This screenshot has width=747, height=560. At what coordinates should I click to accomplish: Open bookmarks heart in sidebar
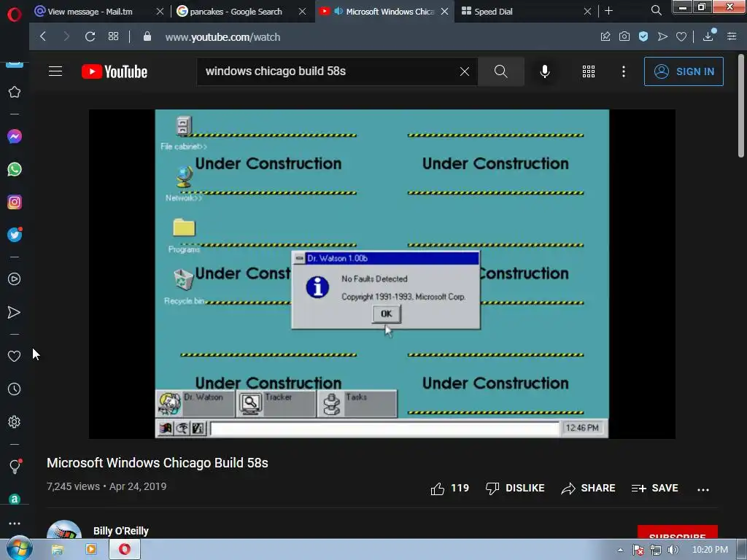[15, 356]
